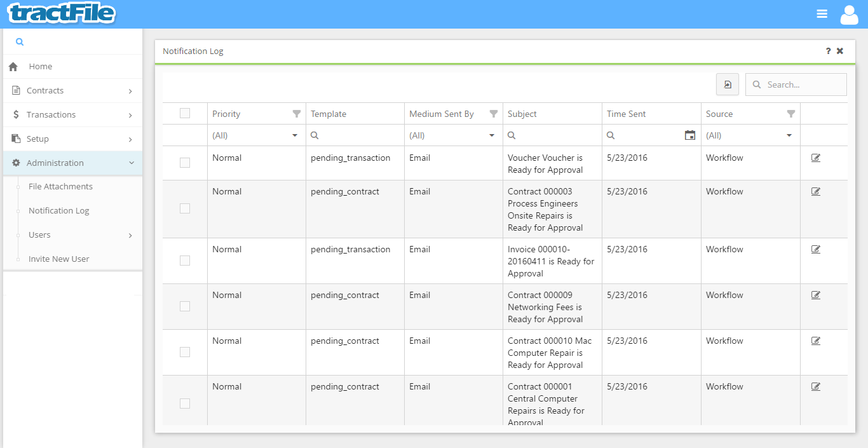Click the edit icon for Invoice 000010-20160411 row

[x=816, y=250]
